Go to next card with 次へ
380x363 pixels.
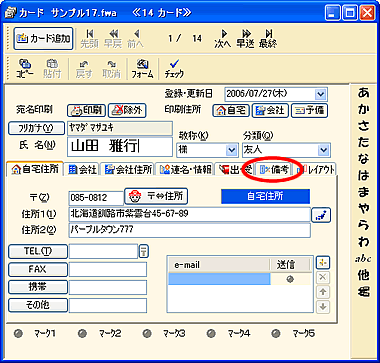[x=223, y=39]
